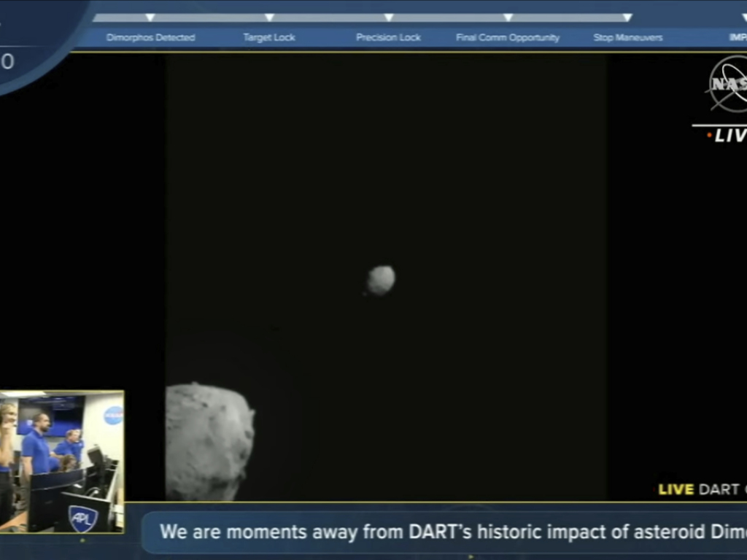Click the triangle marker above Precision Lock
Screen dimensions: 747x560
[x=388, y=17]
